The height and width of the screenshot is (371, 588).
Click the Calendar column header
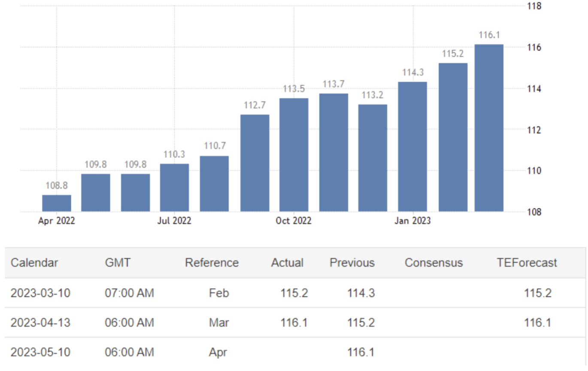[34, 263]
